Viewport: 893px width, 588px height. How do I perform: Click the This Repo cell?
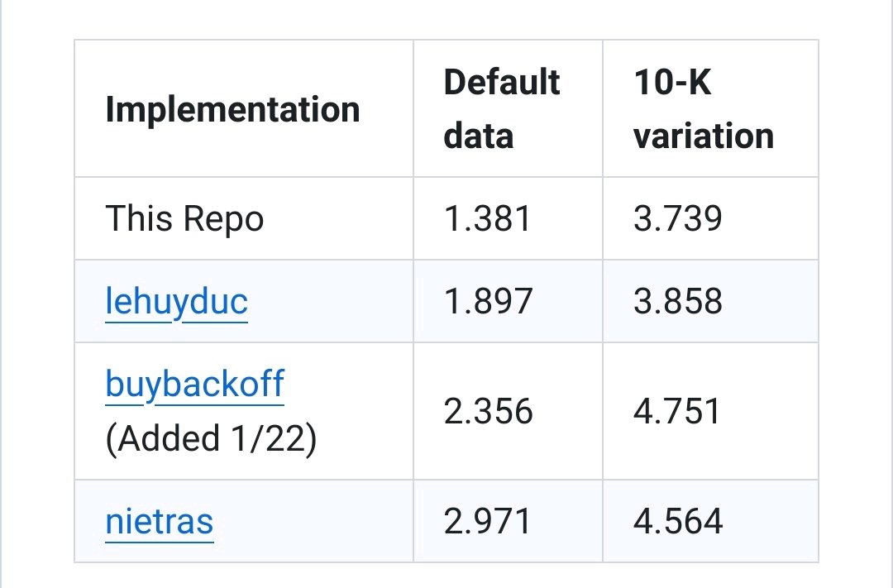point(184,219)
